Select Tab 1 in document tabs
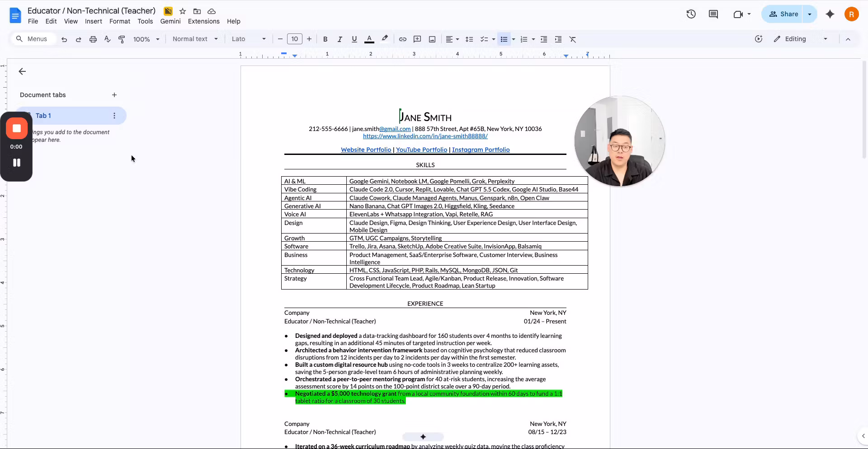The height and width of the screenshot is (449, 868). click(x=71, y=116)
